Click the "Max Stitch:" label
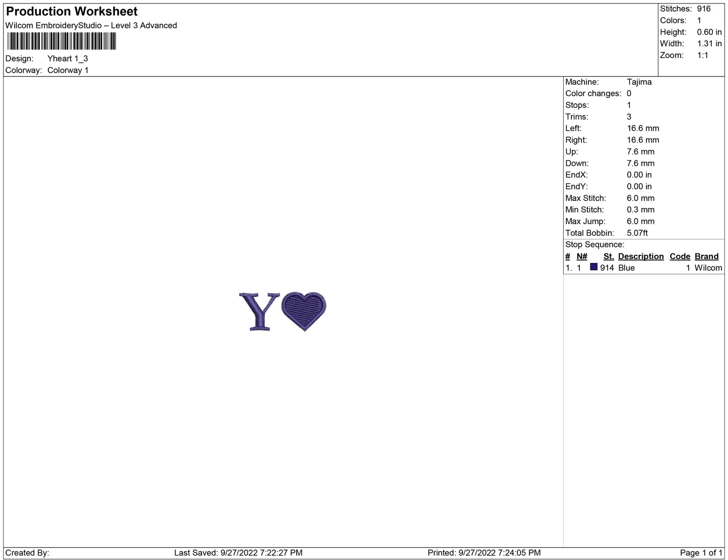This screenshot has width=728, height=560. click(586, 198)
